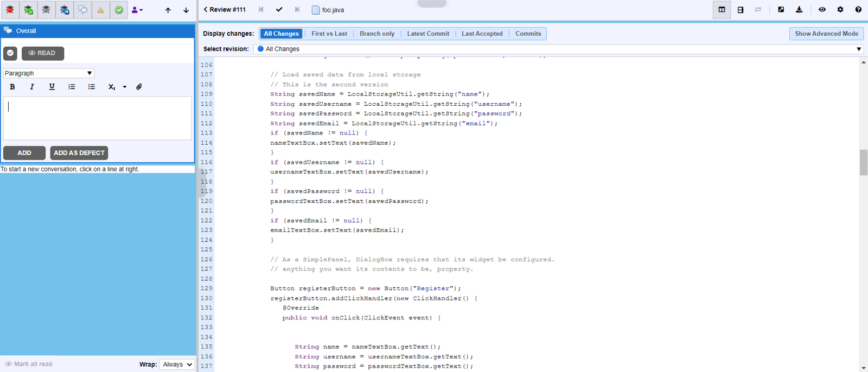Expand the Select revision dropdown
The height and width of the screenshot is (372, 868).
pyautogui.click(x=558, y=49)
